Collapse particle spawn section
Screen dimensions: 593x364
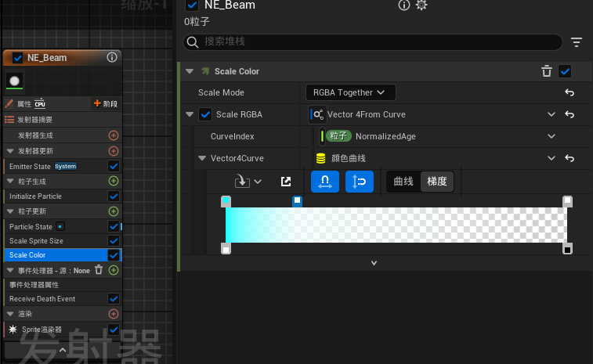(x=10, y=181)
